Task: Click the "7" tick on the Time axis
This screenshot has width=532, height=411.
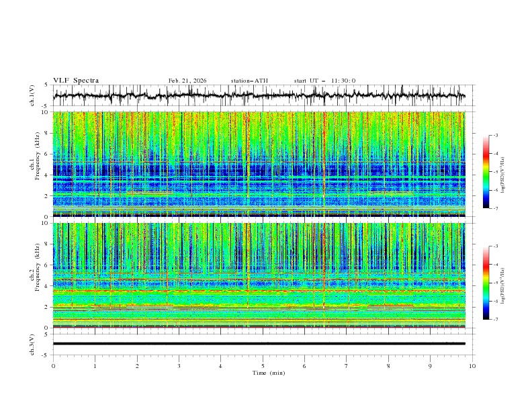Action: [347, 366]
